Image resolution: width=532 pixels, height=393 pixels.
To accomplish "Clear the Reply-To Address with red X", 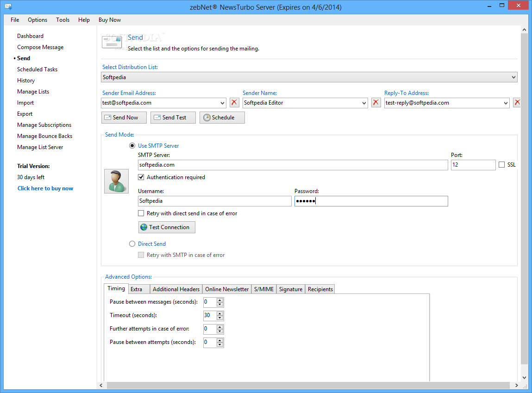I will pyautogui.click(x=517, y=103).
